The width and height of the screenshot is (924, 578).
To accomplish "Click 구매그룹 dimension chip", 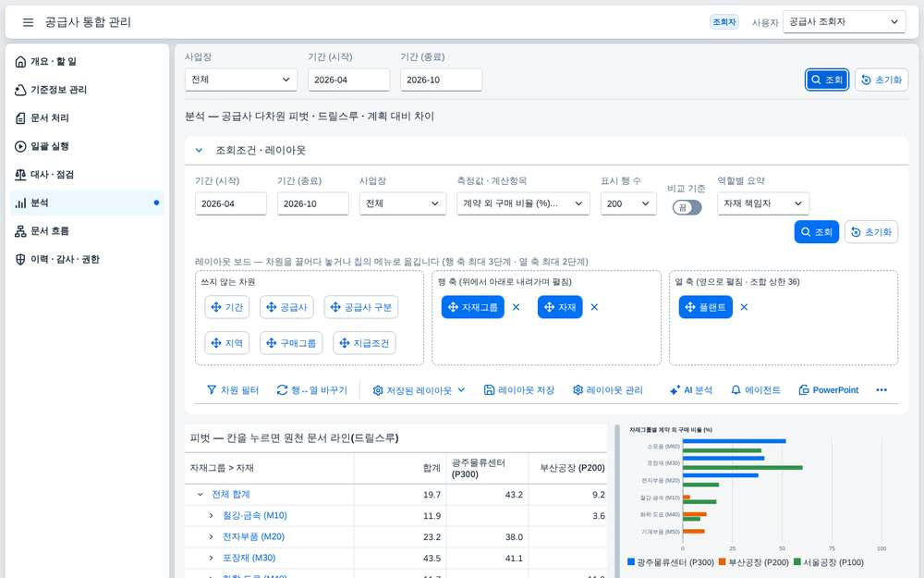I will click(291, 343).
